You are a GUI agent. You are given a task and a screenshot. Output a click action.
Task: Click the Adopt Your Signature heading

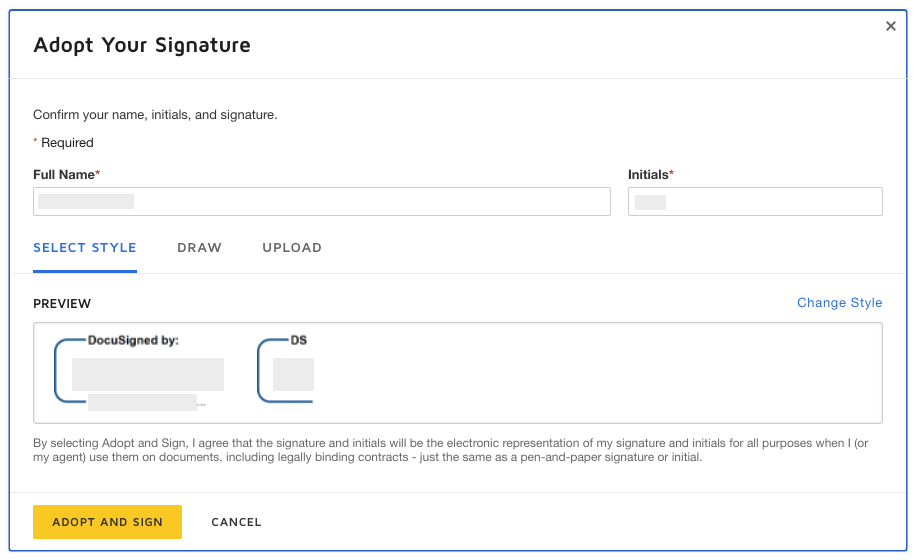142,45
